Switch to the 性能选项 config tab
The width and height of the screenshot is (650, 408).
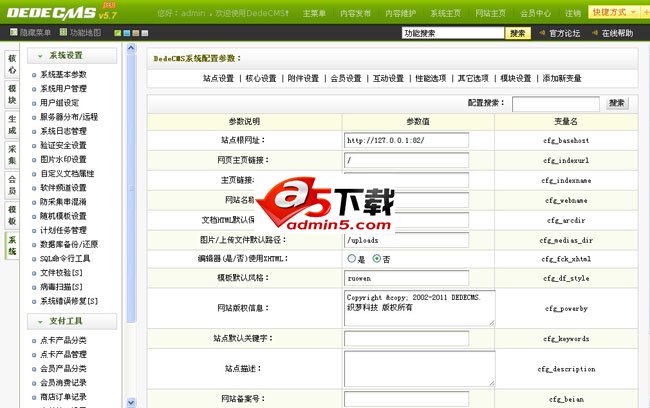pos(431,78)
